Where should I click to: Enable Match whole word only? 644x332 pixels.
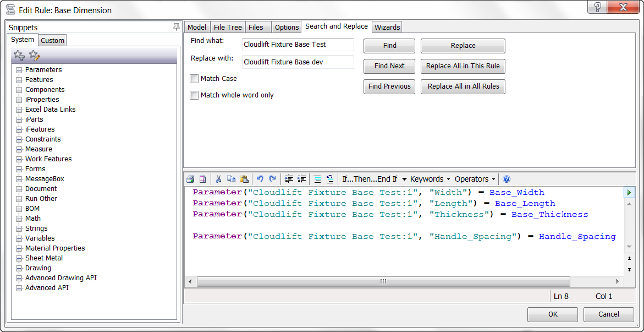pos(194,95)
